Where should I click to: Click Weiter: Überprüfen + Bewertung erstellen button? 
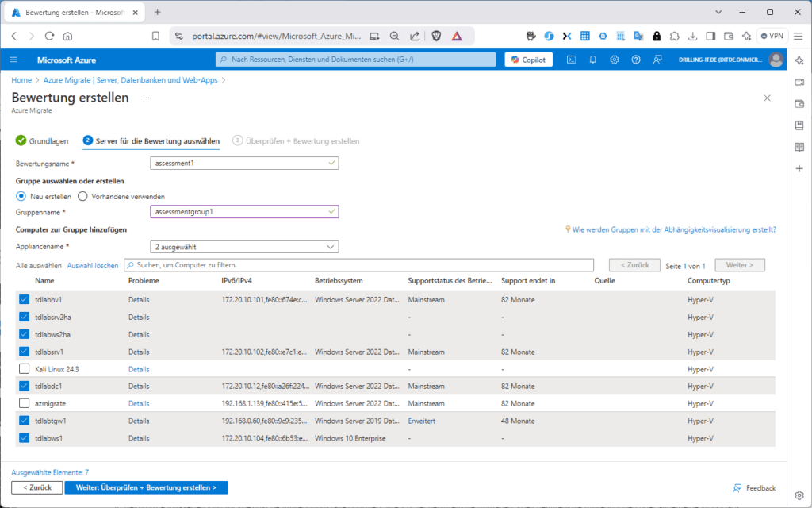coord(147,488)
